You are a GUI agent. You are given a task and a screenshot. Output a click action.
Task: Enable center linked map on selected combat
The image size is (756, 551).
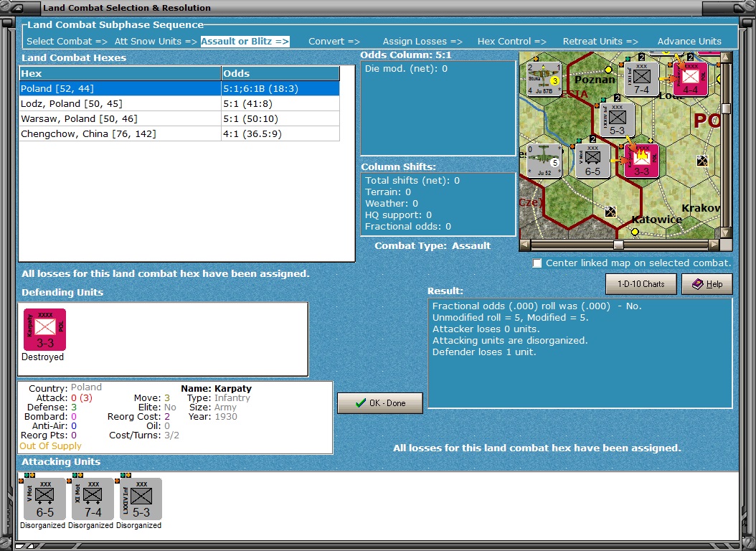tap(537, 263)
